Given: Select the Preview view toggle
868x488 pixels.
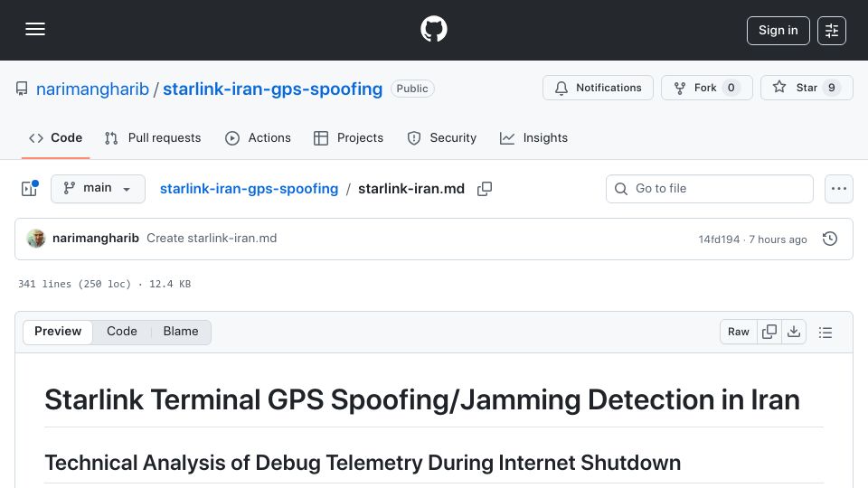Looking at the screenshot, I should 58,332.
